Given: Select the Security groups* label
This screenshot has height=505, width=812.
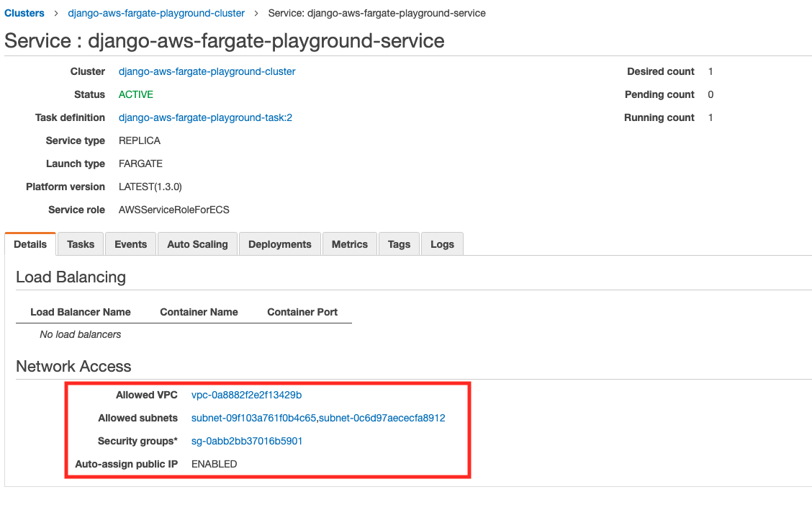Looking at the screenshot, I should (137, 441).
